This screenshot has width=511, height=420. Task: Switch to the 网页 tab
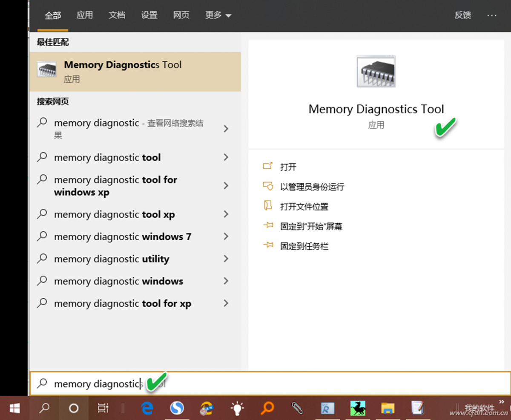[181, 15]
